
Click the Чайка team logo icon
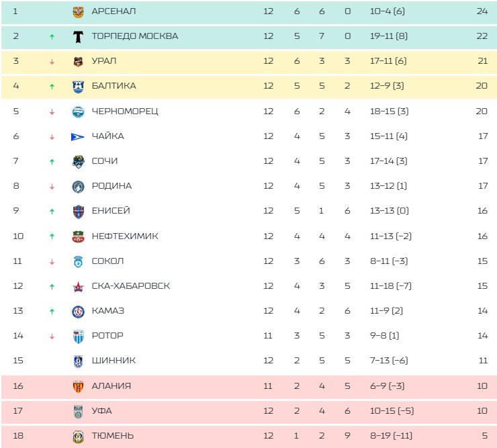click(78, 136)
